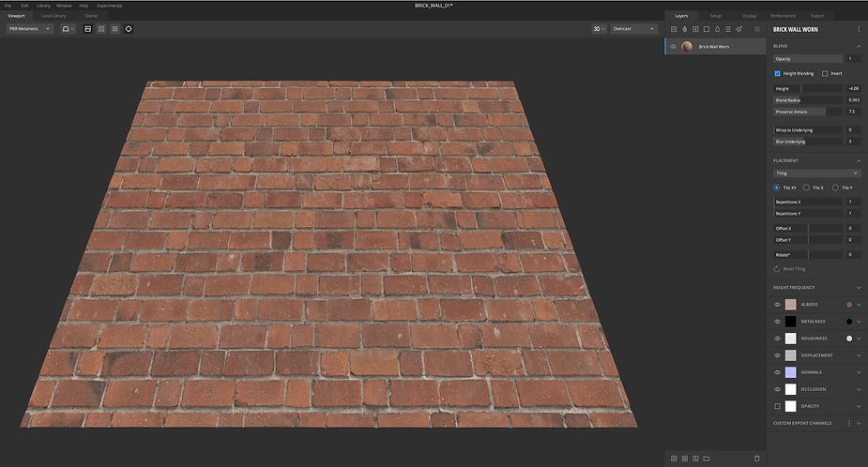Viewport: 868px width, 467px height.
Task: Open the 3D view mode dropdown
Action: point(599,29)
